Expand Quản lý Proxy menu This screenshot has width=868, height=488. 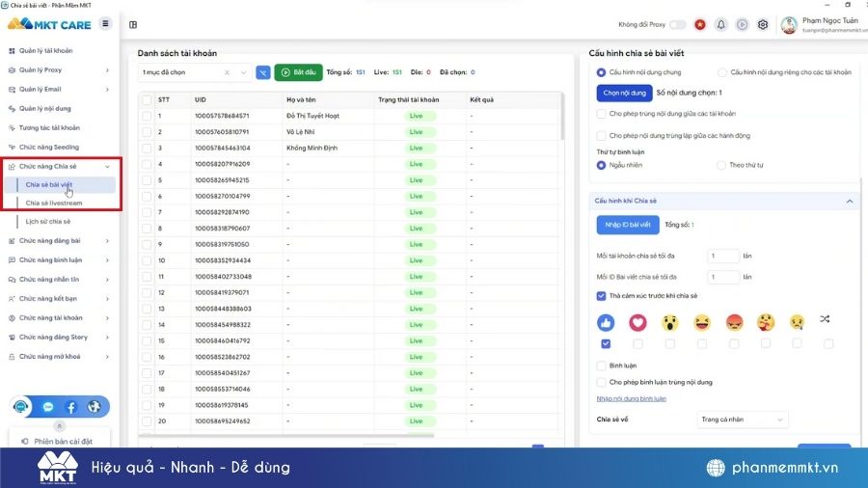click(107, 70)
